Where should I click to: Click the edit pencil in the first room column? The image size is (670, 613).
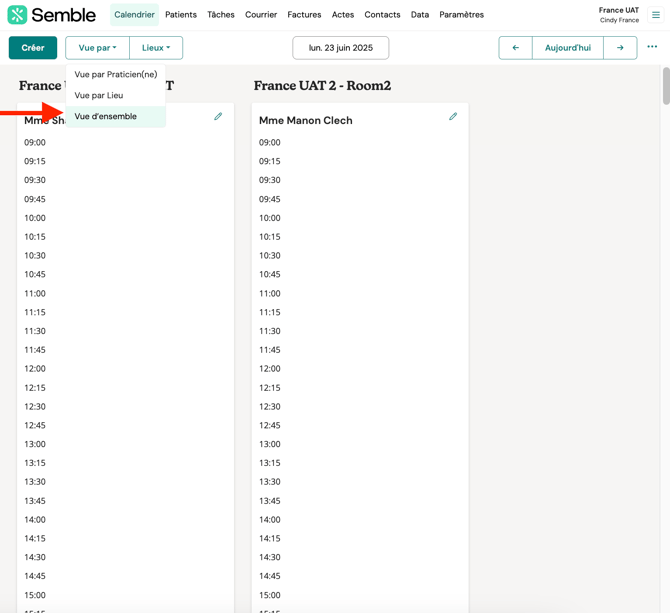[x=218, y=117]
